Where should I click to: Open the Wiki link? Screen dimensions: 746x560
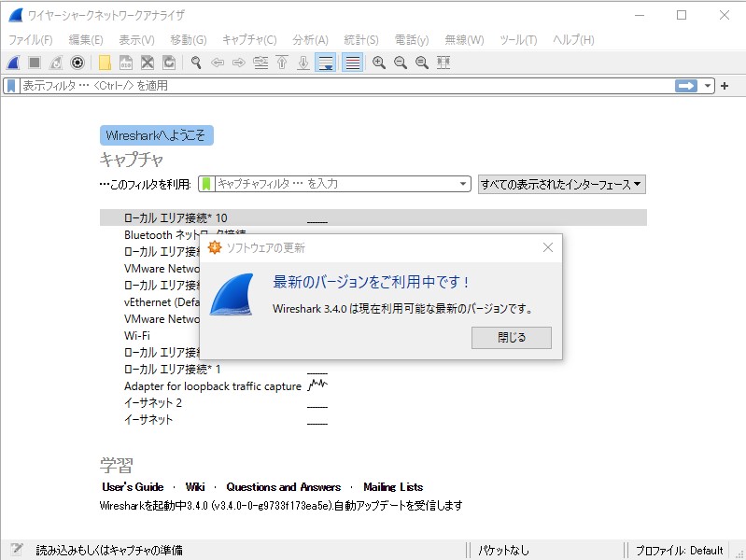pos(195,486)
